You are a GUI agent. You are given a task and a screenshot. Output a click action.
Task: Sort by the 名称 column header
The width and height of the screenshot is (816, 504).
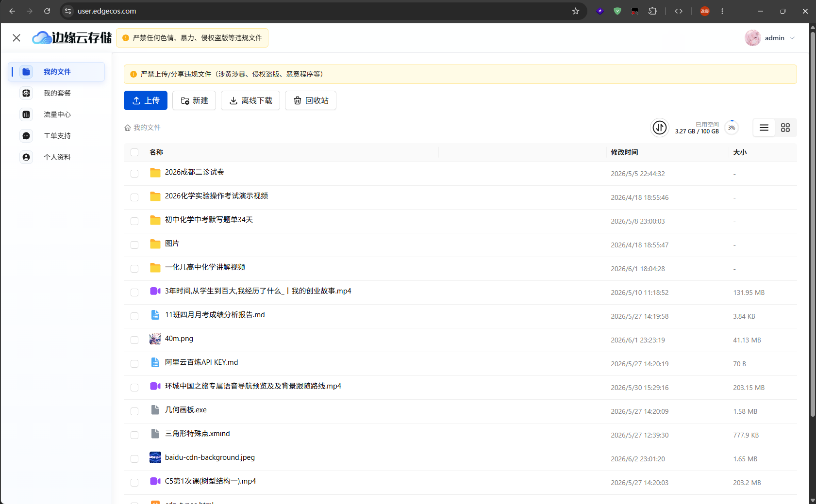[156, 152]
